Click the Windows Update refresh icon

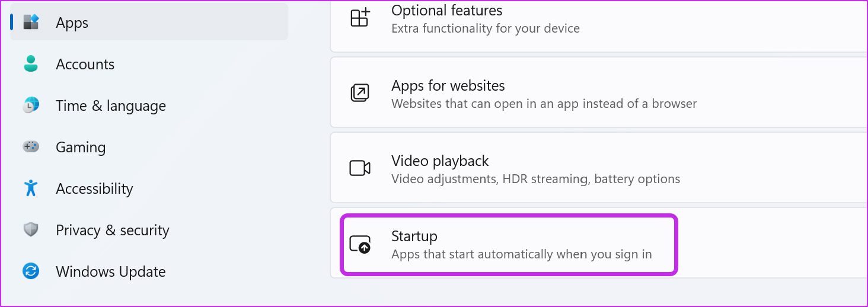point(31,271)
